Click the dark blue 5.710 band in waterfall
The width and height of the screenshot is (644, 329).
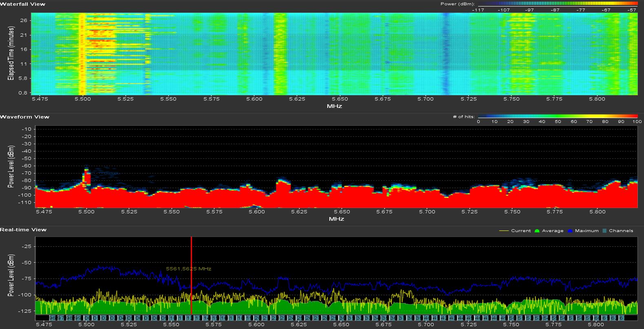[x=446, y=53]
